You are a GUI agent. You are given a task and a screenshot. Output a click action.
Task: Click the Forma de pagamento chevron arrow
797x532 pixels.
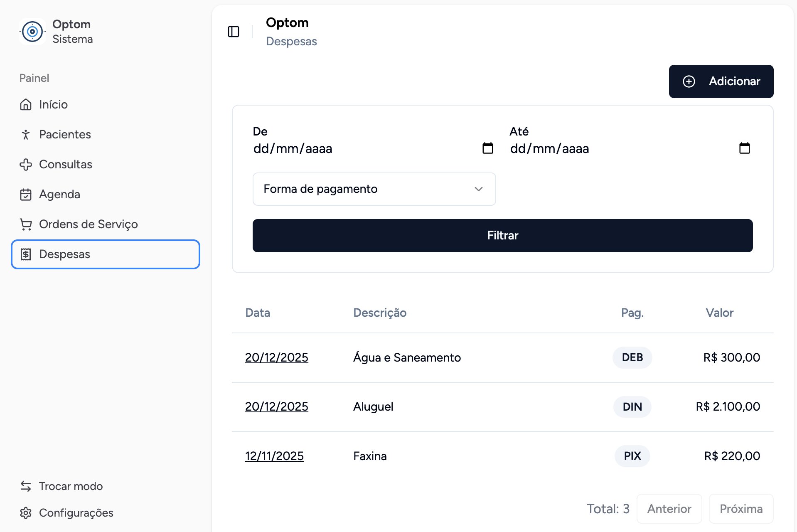[x=479, y=189]
